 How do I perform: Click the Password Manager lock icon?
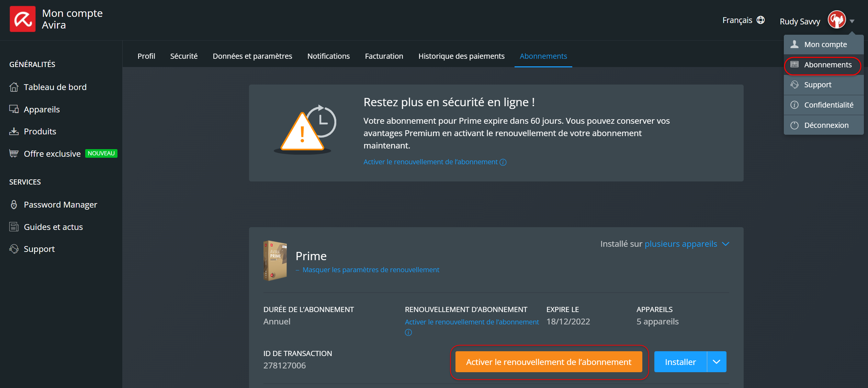click(14, 204)
